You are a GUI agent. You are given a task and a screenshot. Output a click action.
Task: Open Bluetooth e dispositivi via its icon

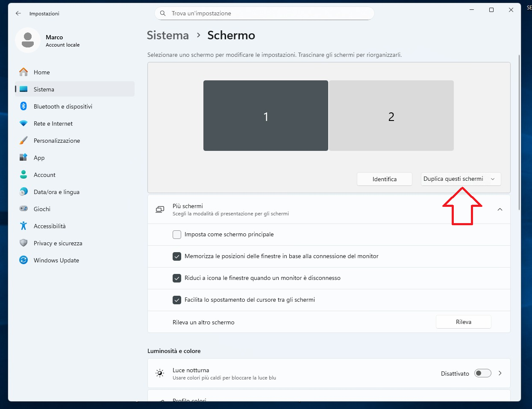tap(24, 106)
